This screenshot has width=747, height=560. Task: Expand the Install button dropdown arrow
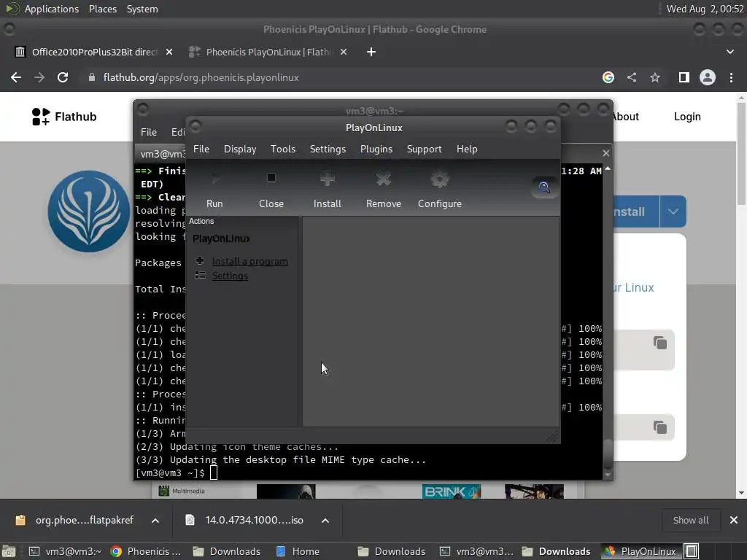(673, 211)
